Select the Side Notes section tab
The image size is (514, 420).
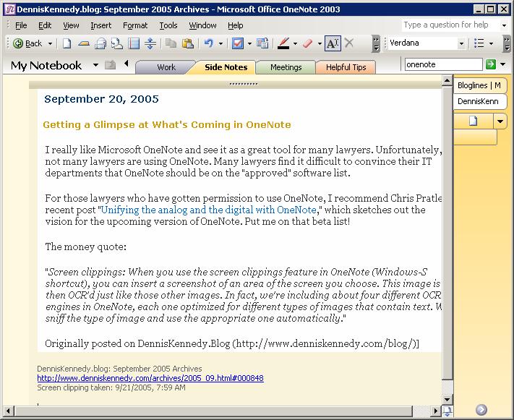coord(226,67)
